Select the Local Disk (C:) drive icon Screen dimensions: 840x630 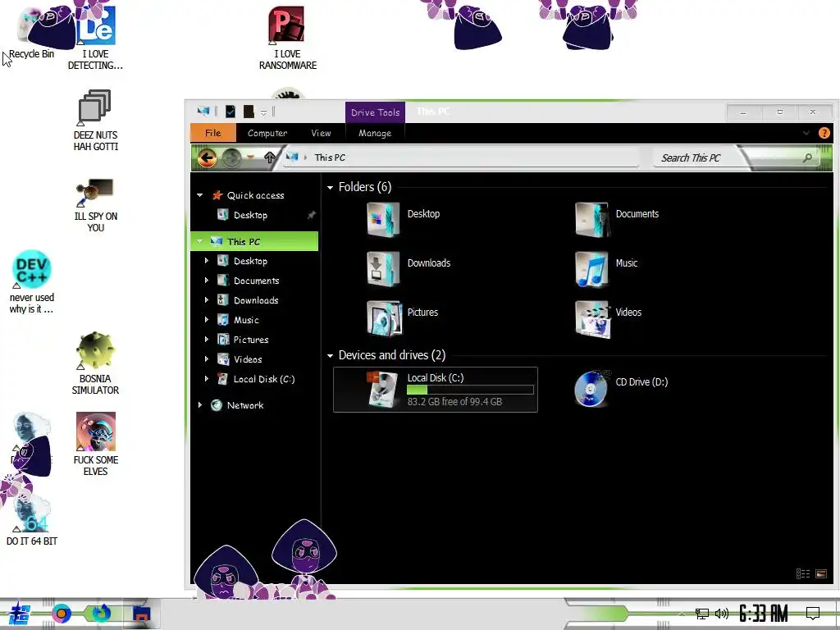(382, 390)
